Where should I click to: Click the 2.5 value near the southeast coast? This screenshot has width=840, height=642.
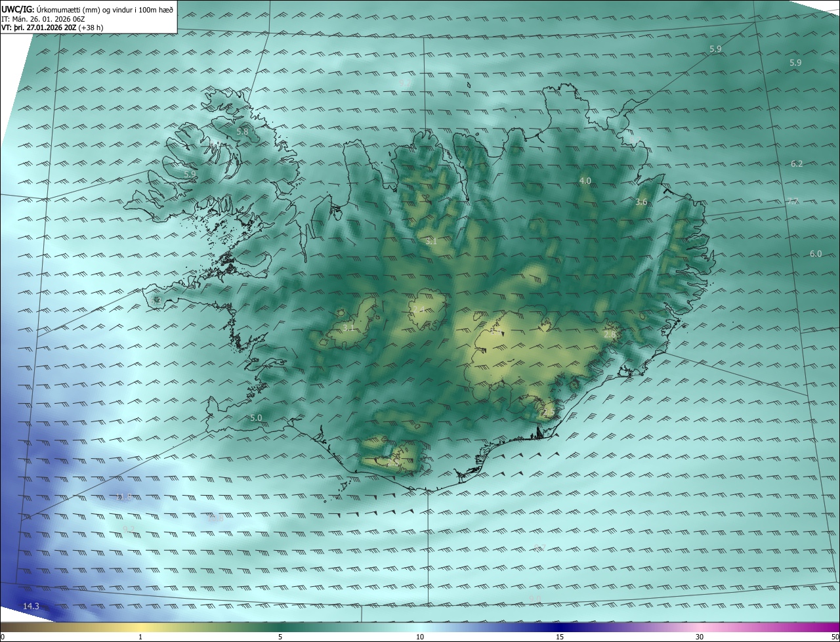click(x=549, y=412)
